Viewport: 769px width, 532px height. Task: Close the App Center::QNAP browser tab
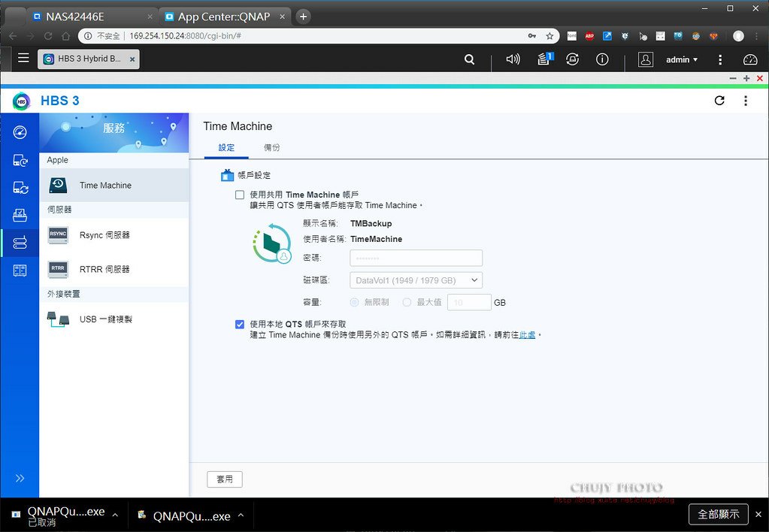[283, 17]
